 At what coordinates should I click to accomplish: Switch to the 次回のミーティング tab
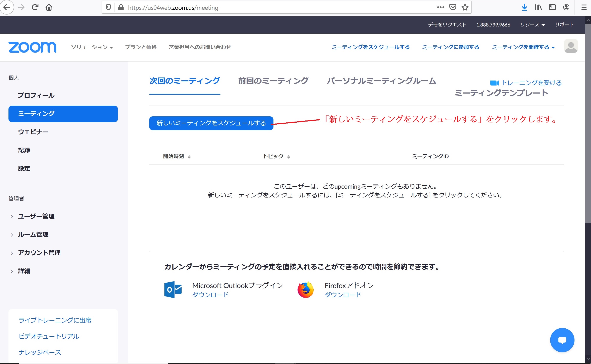185,81
